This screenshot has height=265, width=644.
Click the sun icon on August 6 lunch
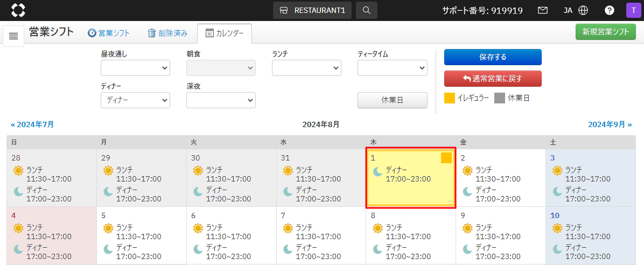tap(198, 228)
